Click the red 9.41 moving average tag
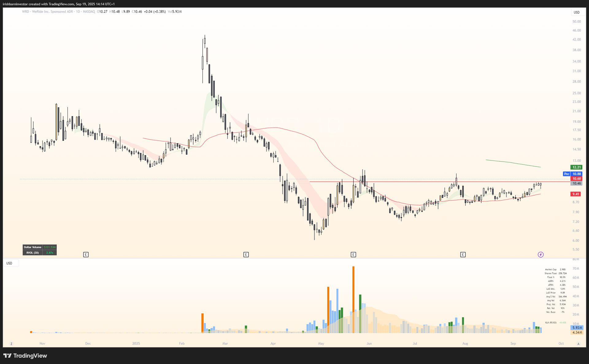 576,194
